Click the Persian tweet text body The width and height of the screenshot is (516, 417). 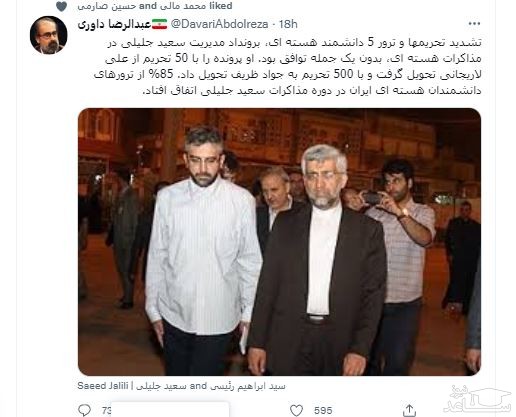[x=287, y=67]
